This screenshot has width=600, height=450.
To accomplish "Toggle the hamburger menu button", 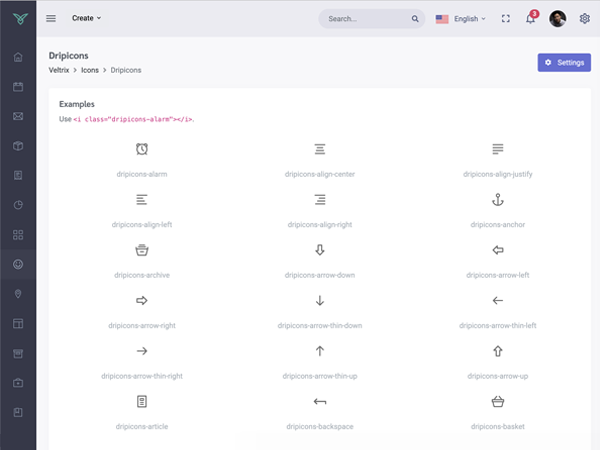I will coord(51,18).
